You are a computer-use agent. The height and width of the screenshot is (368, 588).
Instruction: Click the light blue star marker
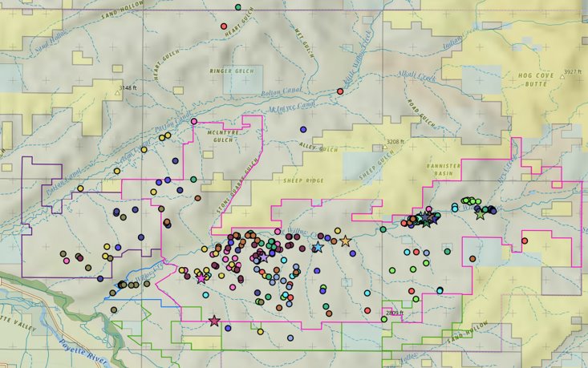(318, 247)
